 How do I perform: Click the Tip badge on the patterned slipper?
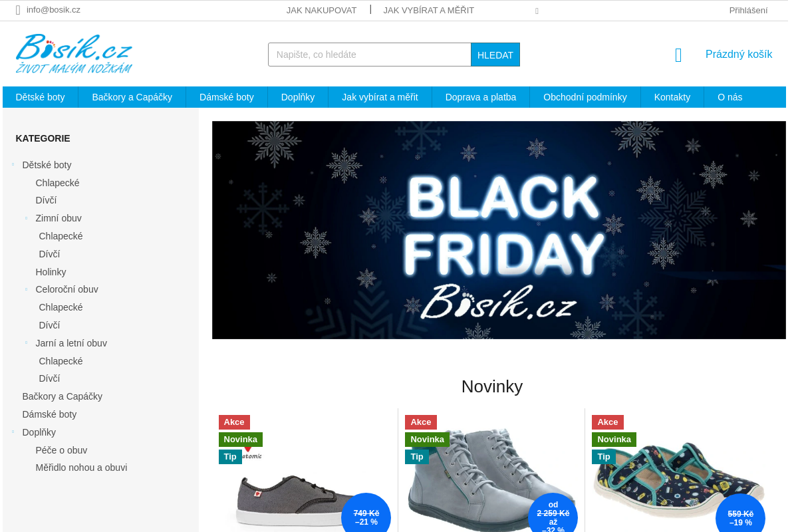pos(604,457)
